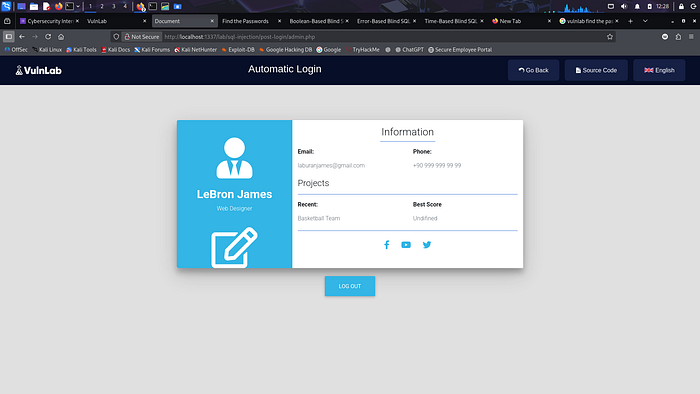Open the volume control icon in the system tray

[x=624, y=6]
